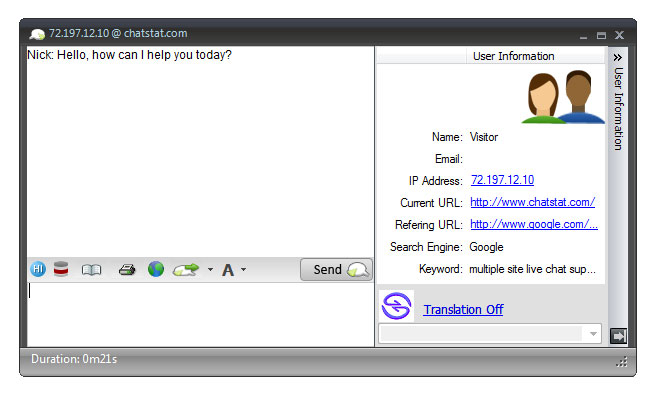Open the Current URL chatstat.com link
Image resolution: width=658 pixels, height=400 pixels.
533,202
